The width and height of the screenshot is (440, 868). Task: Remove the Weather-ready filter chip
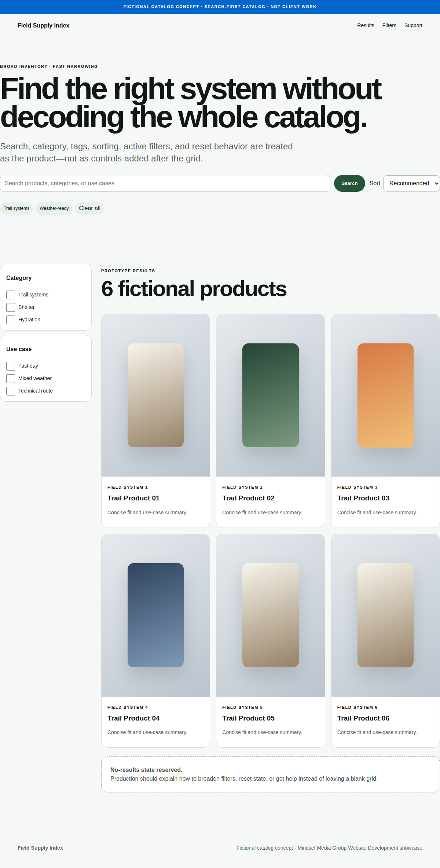click(x=54, y=208)
